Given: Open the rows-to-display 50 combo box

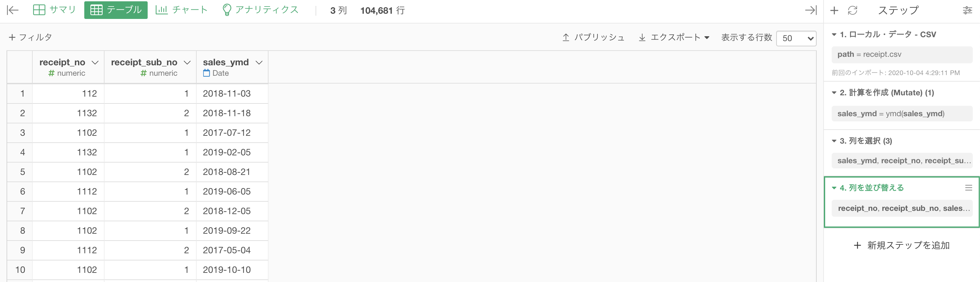Looking at the screenshot, I should [796, 38].
